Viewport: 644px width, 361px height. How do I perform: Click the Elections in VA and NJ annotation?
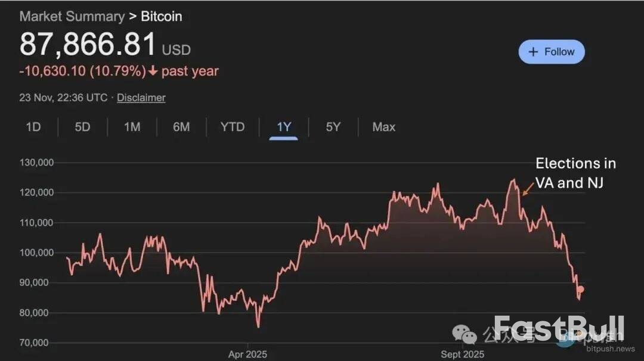(575, 173)
